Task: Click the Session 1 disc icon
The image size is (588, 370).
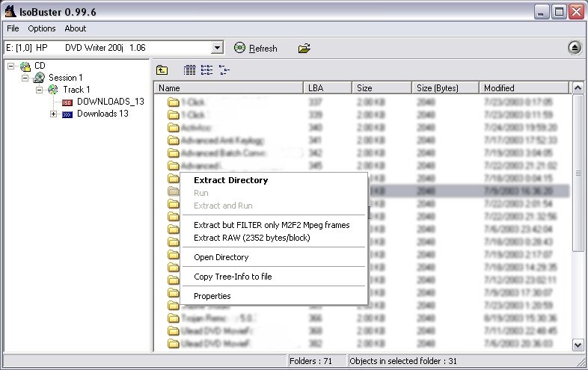Action: point(39,78)
